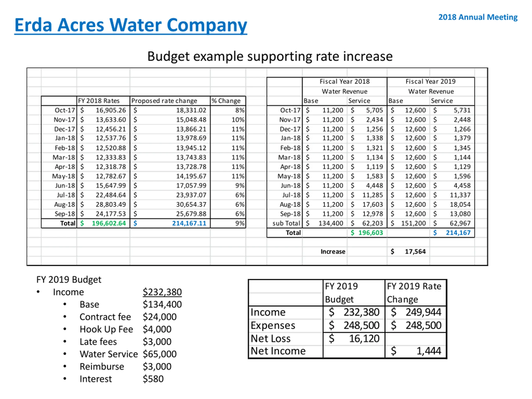Screen dimensions: 532x399
Task: Click the summary table Income value 232,380
Action: (x=361, y=312)
